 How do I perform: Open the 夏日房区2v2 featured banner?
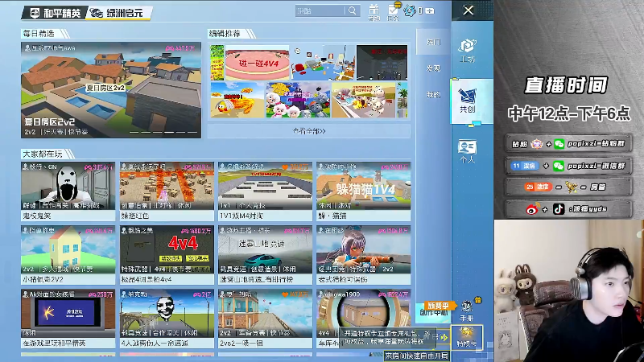(x=111, y=90)
